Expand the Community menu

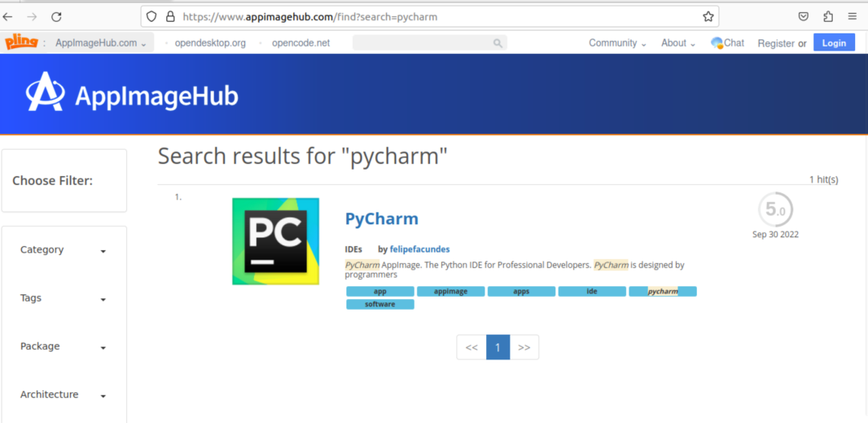pos(617,43)
